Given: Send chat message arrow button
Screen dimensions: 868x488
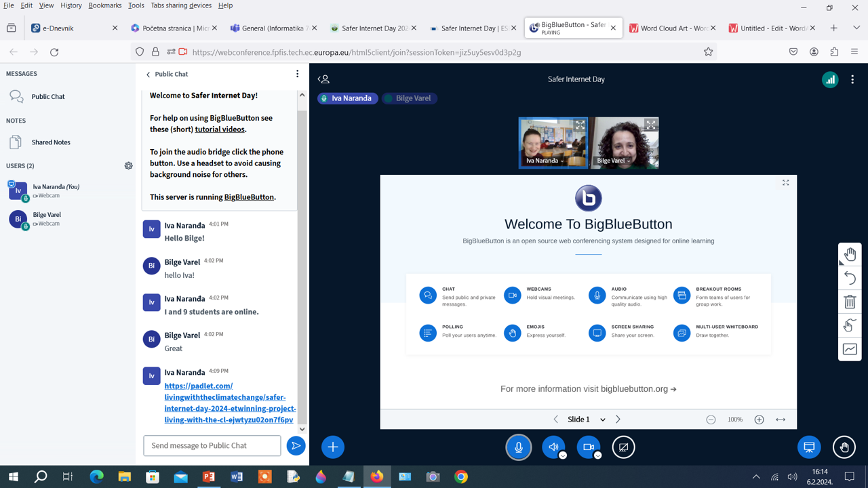Looking at the screenshot, I should (x=296, y=445).
